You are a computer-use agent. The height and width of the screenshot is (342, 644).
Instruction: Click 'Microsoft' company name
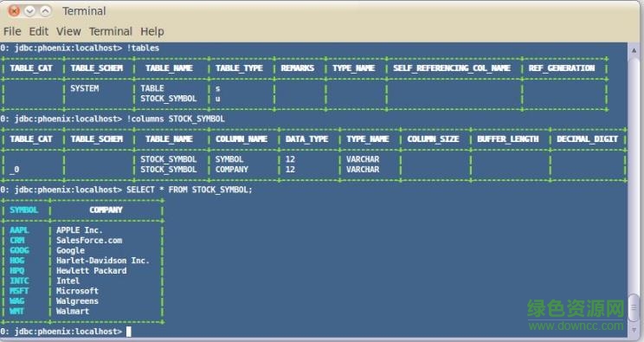click(77, 291)
